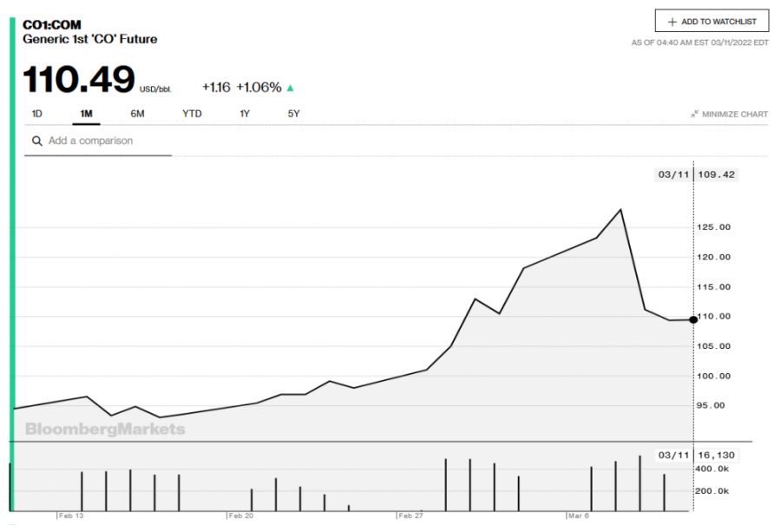
Task: Toggle the 5Y chart range
Action: (292, 114)
